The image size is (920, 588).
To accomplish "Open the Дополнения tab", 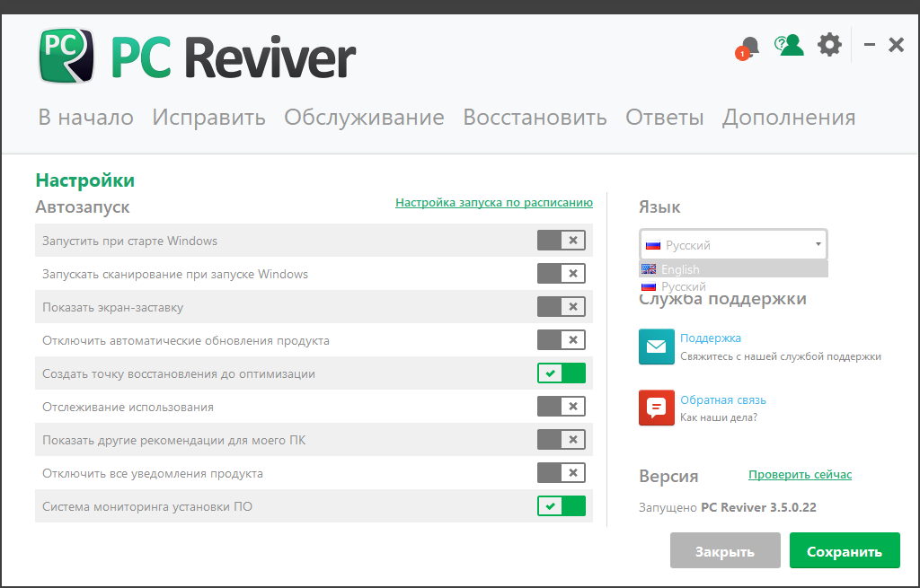I will tap(789, 118).
